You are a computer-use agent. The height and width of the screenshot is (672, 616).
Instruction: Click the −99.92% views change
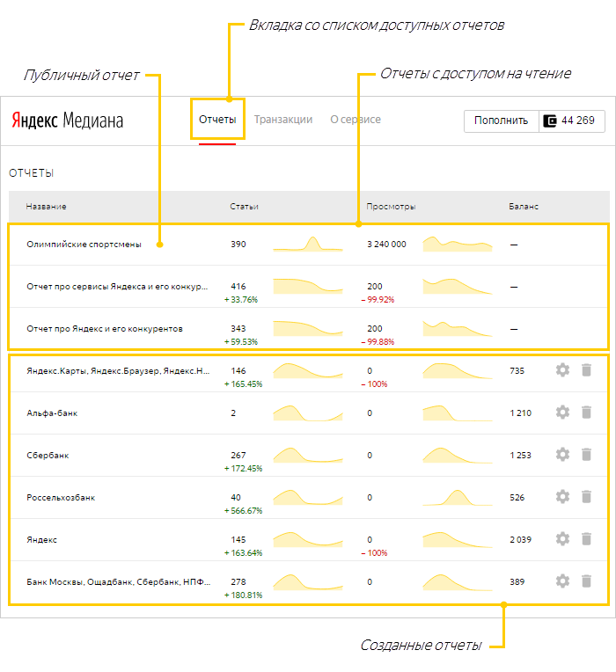pyautogui.click(x=378, y=300)
